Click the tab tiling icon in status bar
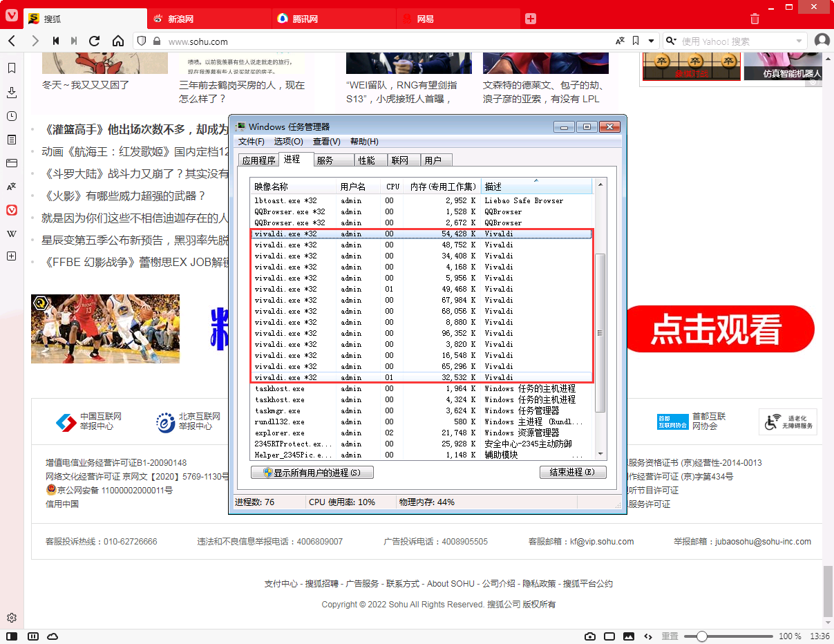The height and width of the screenshot is (644, 834). coord(32,636)
